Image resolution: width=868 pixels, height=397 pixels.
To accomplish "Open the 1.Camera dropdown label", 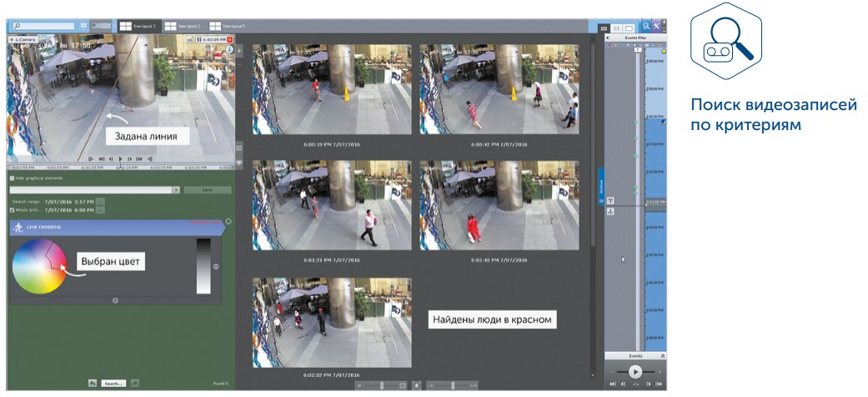I will pyautogui.click(x=23, y=40).
